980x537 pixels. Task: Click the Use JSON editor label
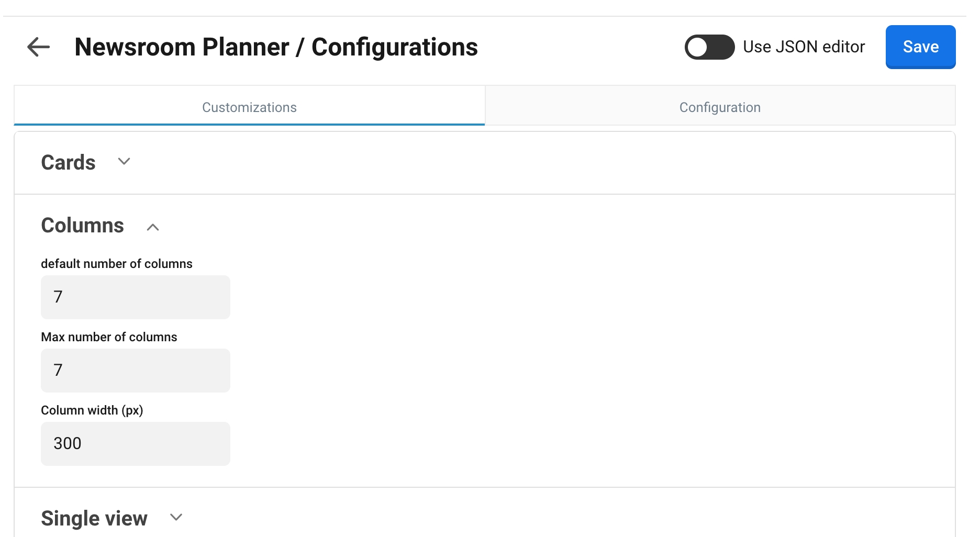pos(804,47)
